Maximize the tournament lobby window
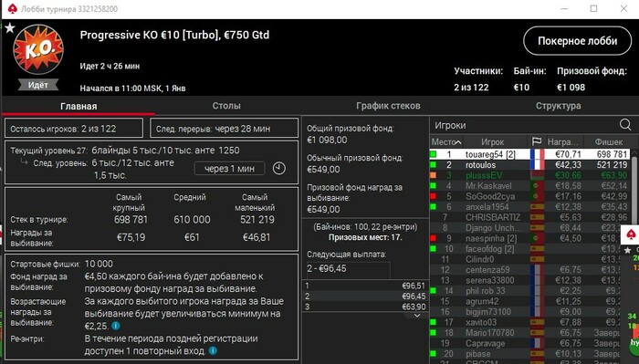This screenshot has width=639, height=364. pos(593,8)
